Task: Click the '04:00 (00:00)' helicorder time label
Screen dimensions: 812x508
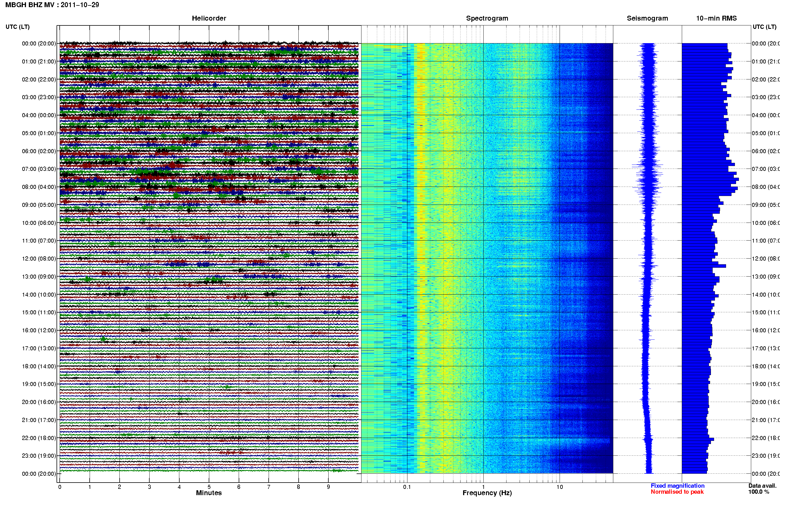Action: click(39, 115)
